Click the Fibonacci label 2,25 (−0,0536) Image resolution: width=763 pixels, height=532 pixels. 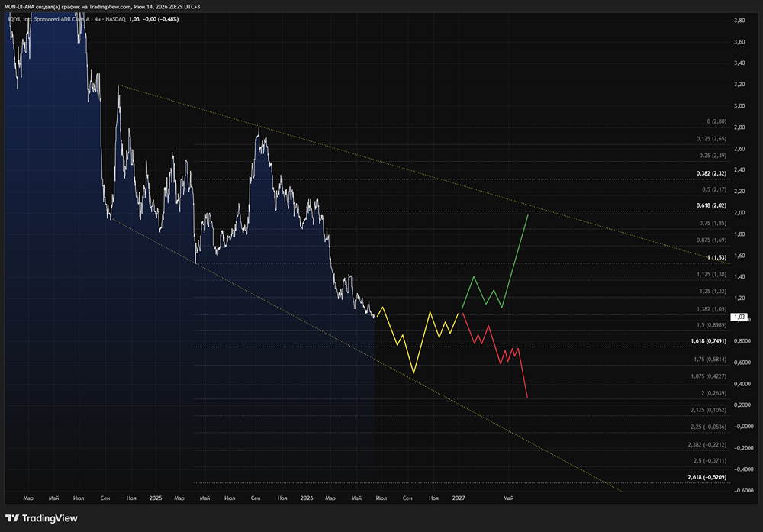click(x=708, y=427)
